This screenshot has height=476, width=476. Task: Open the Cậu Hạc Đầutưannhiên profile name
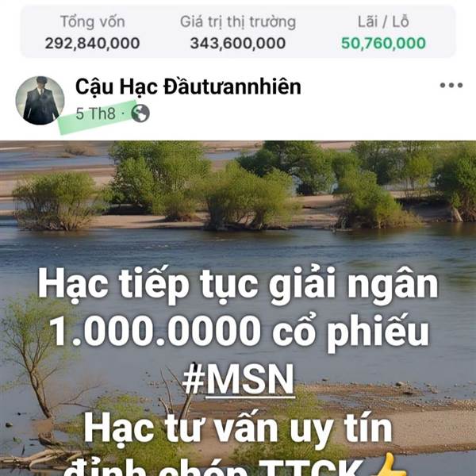click(188, 86)
